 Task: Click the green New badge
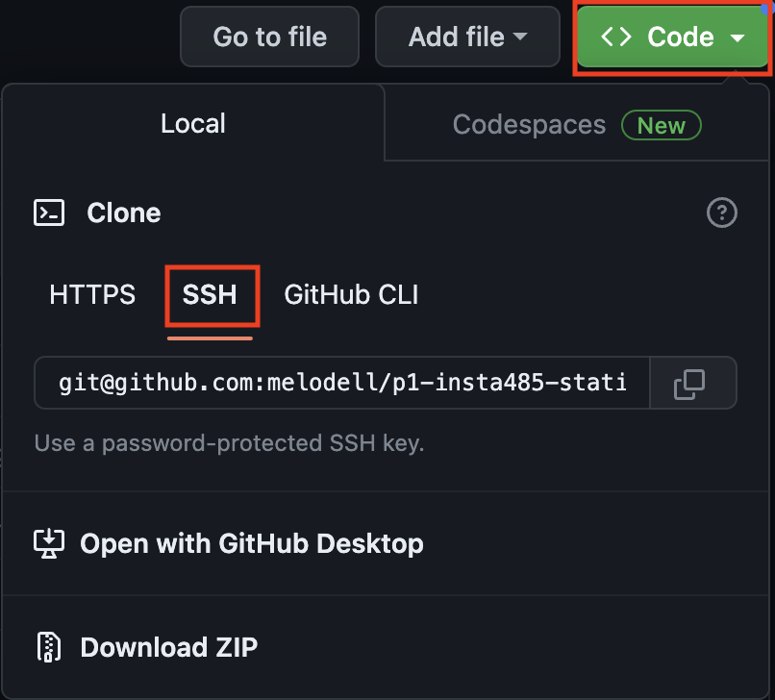(x=662, y=125)
